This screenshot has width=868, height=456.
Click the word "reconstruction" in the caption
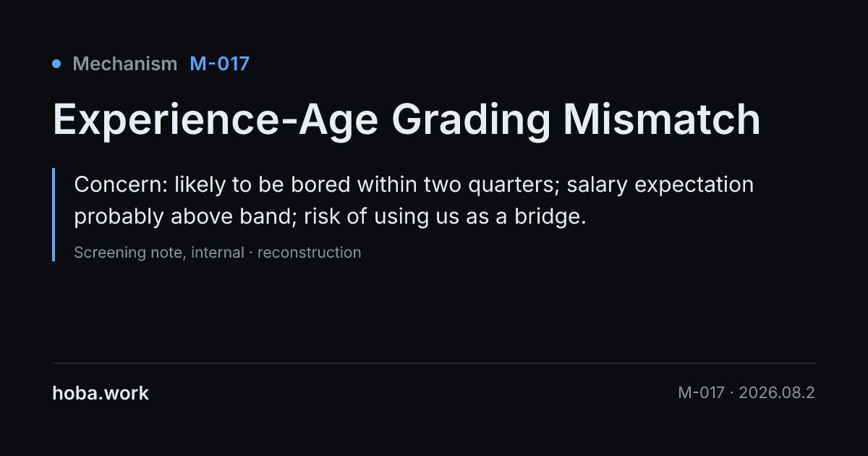click(309, 253)
